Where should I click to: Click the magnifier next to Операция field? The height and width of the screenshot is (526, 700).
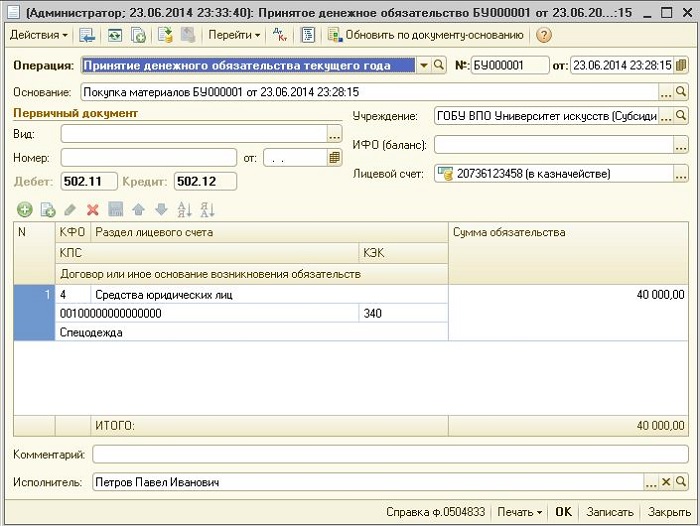pyautogui.click(x=439, y=66)
